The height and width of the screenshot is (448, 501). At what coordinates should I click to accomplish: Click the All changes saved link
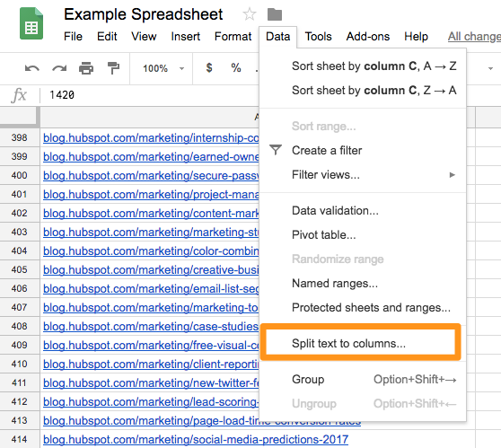click(474, 37)
